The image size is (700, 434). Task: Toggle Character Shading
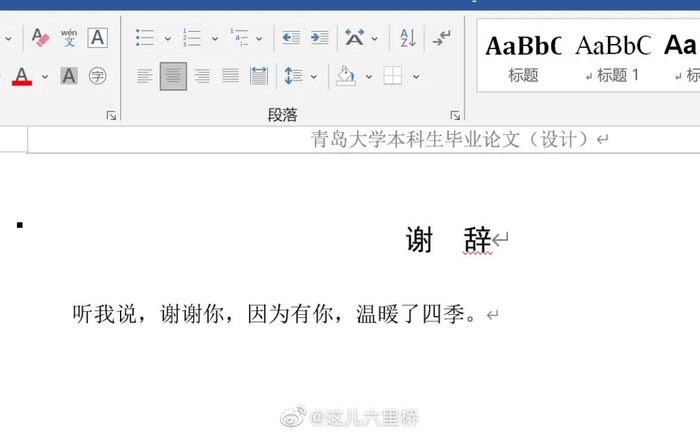point(69,76)
